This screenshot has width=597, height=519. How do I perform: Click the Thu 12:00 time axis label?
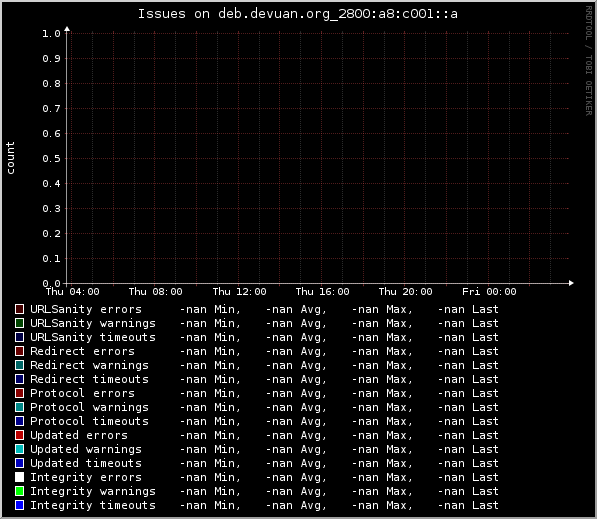pos(239,292)
